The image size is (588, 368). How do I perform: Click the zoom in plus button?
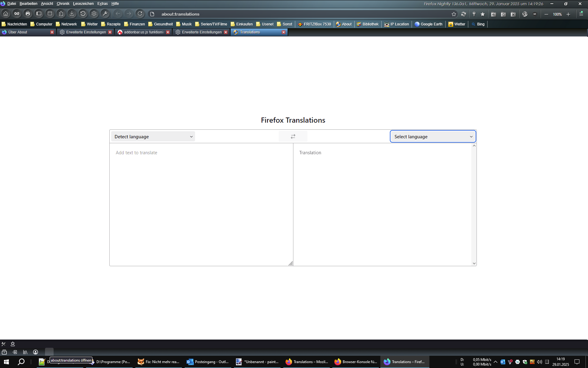pos(568,14)
